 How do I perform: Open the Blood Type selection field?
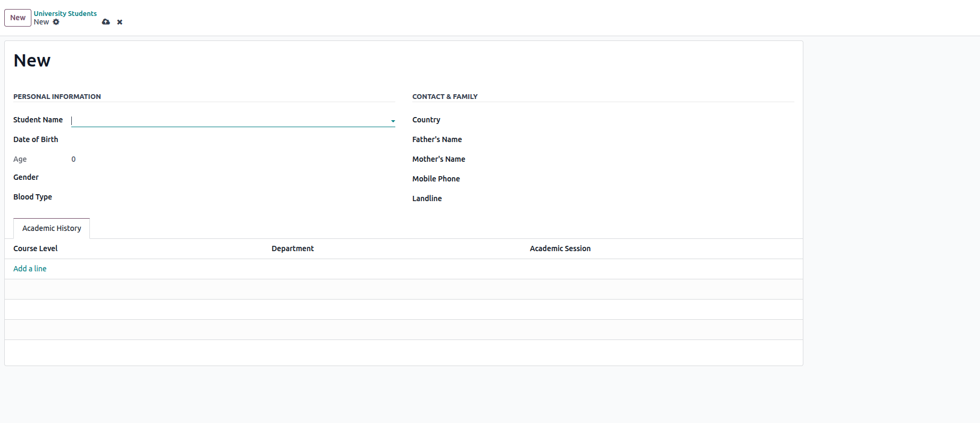(x=229, y=197)
